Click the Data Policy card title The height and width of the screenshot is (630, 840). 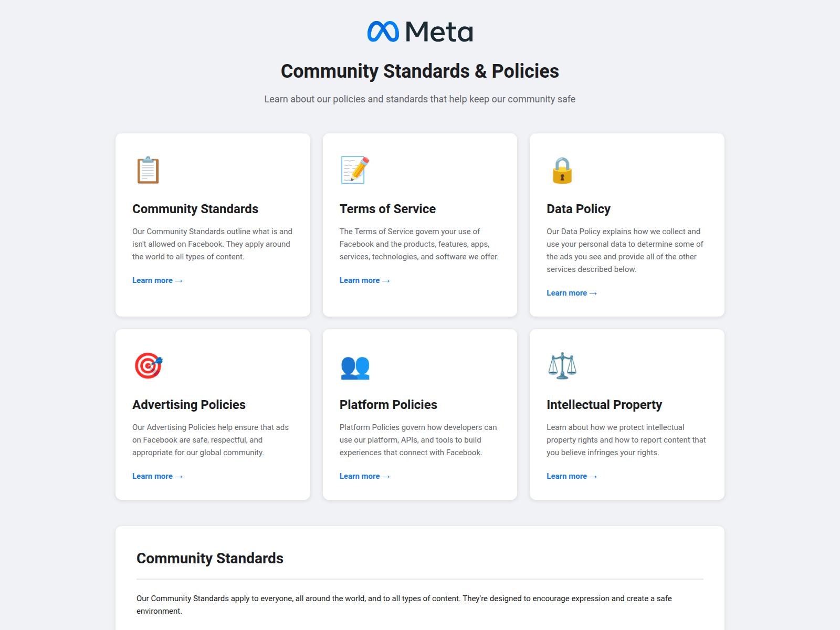(579, 209)
